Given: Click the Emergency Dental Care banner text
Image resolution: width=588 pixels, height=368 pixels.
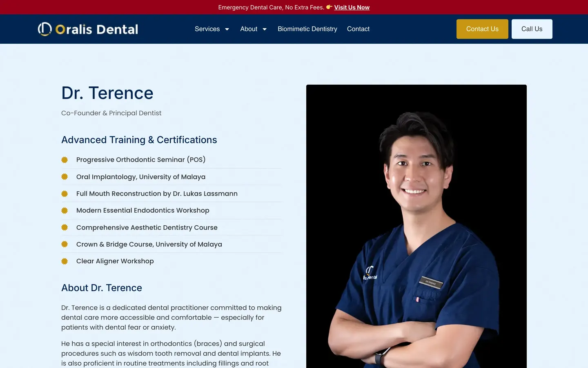Looking at the screenshot, I should 271,7.
